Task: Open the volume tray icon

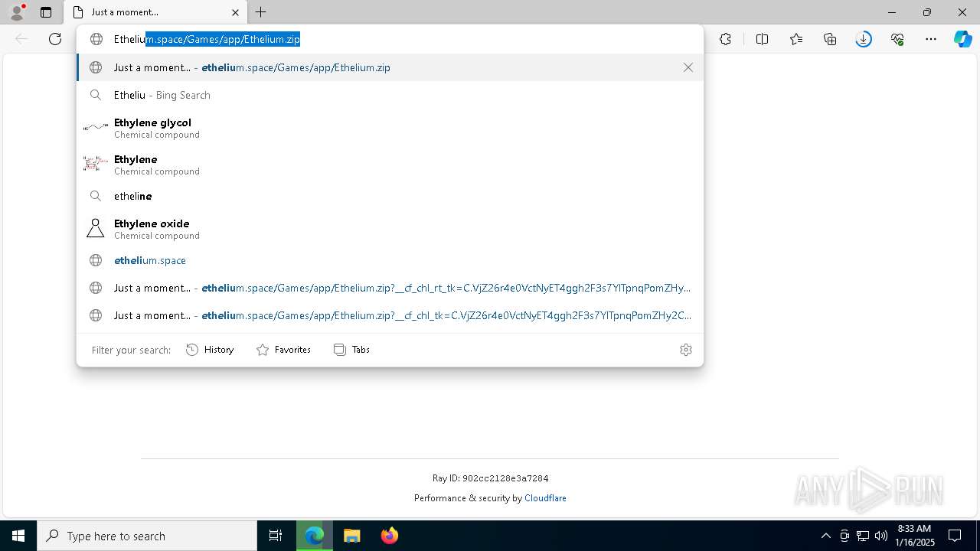Action: click(x=880, y=536)
